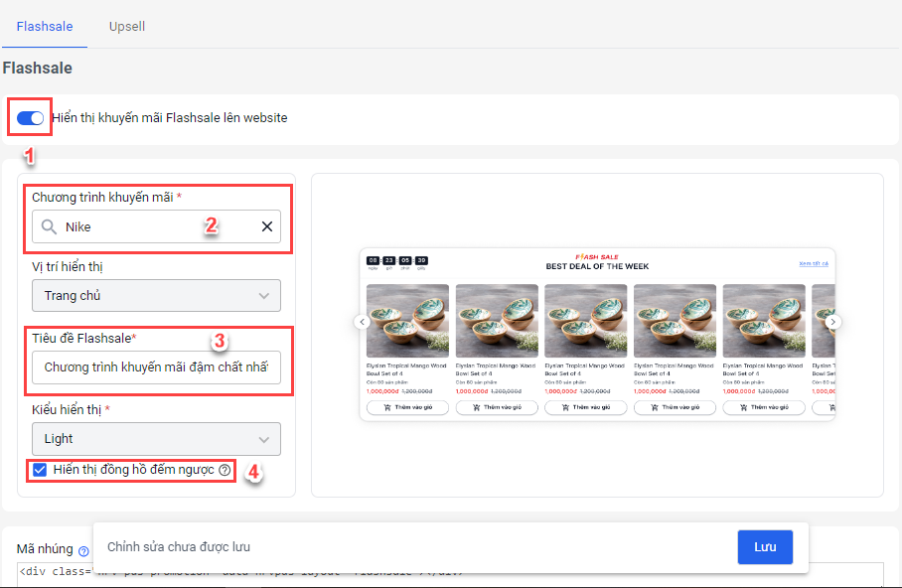Image resolution: width=902 pixels, height=588 pixels.
Task: Switch to the Upsell tab
Action: [127, 27]
